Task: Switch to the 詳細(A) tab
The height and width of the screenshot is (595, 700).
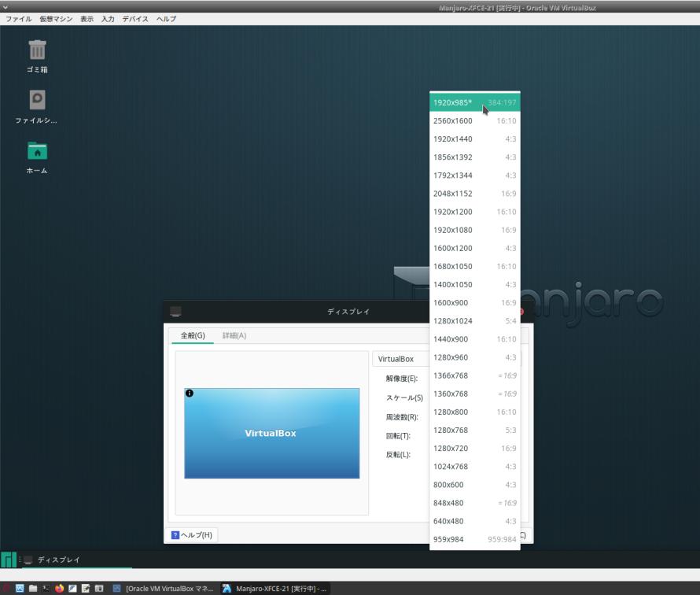Action: tap(234, 335)
